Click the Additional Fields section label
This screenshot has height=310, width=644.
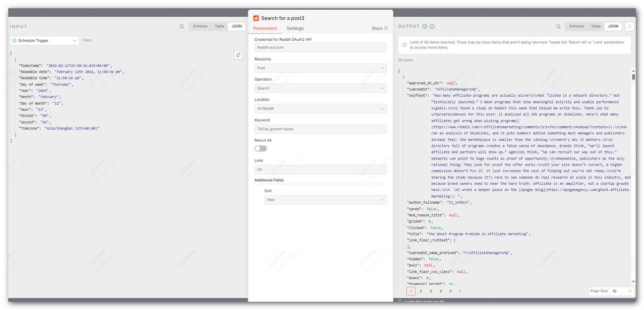coord(269,180)
